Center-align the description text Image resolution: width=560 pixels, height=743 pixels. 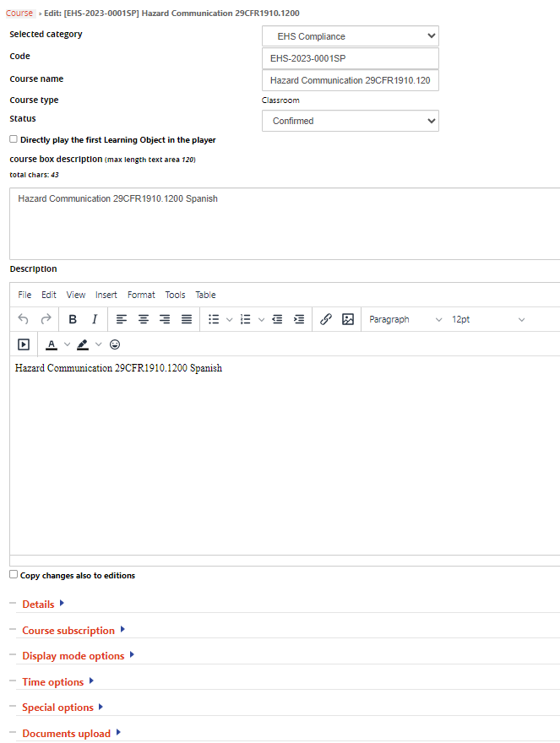[x=144, y=319]
